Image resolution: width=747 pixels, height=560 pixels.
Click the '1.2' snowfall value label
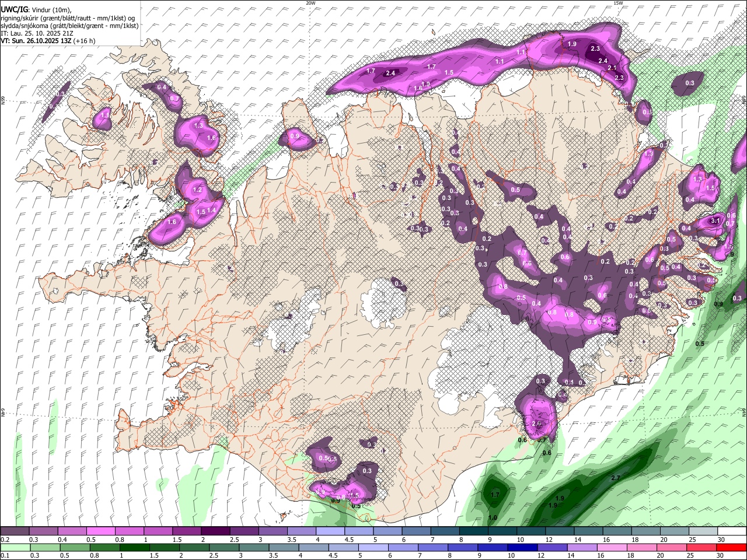click(197, 190)
